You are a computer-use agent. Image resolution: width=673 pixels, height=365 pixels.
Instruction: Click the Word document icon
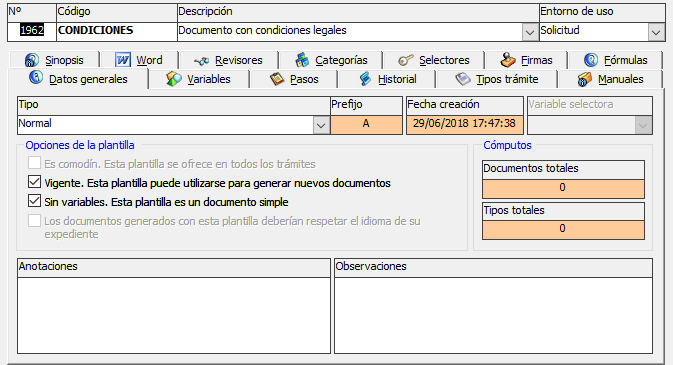click(123, 60)
